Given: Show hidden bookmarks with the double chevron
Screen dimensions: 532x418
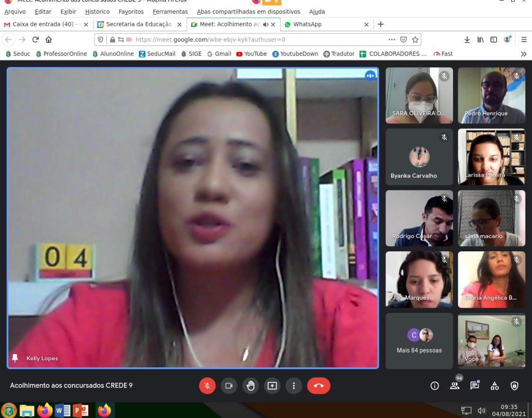Looking at the screenshot, I should pyautogui.click(x=523, y=53).
